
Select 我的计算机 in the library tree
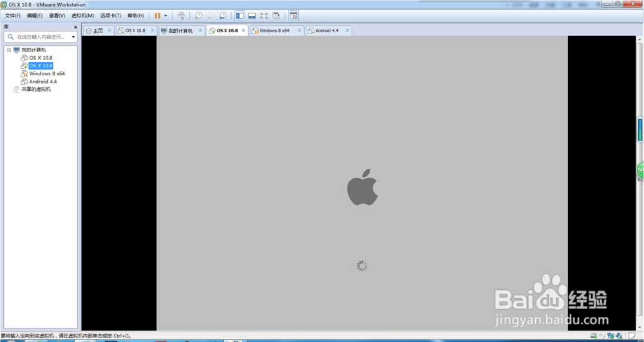pyautogui.click(x=33, y=50)
